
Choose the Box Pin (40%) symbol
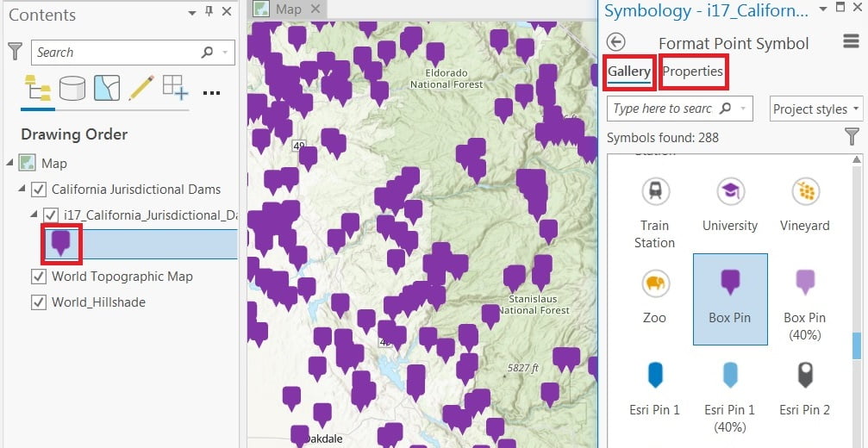tap(805, 305)
